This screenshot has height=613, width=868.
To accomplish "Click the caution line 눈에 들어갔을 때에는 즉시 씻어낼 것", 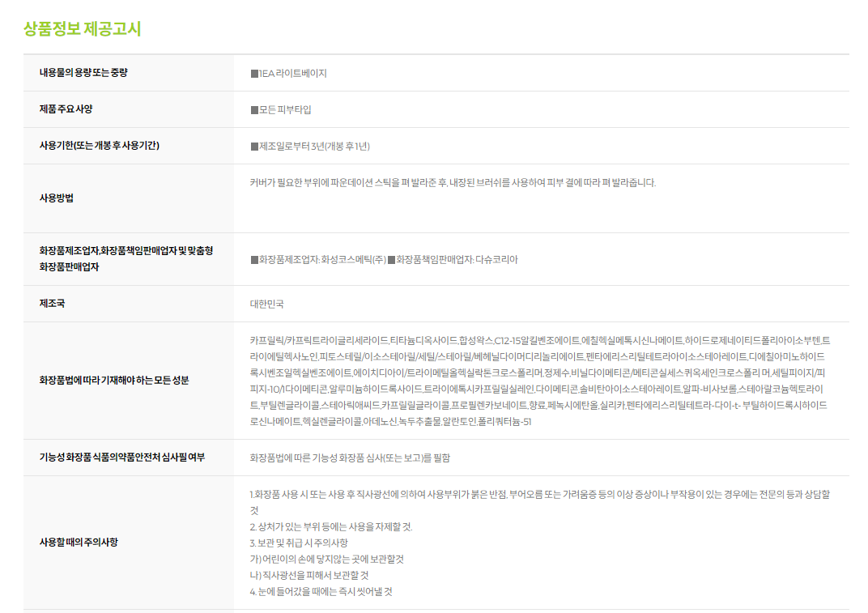I will (321, 591).
